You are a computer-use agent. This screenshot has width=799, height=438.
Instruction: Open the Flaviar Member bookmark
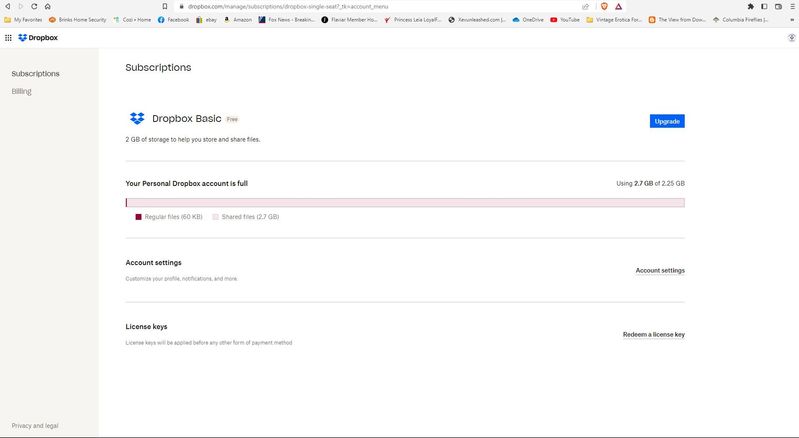pyautogui.click(x=350, y=20)
